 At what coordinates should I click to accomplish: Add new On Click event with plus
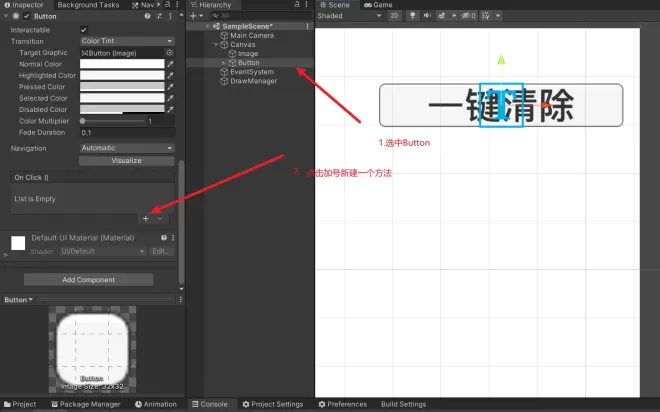coord(146,218)
